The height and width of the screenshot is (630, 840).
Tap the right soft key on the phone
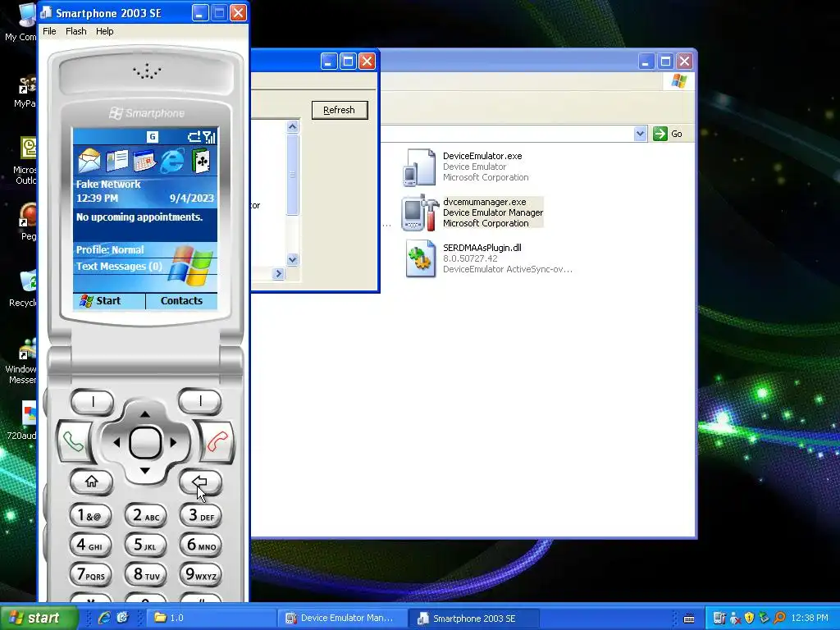point(200,401)
